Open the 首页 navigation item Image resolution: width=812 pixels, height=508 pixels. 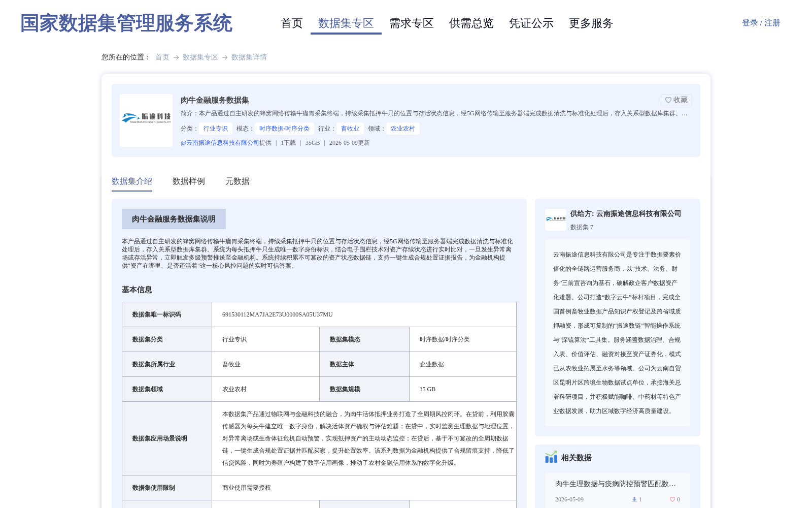pyautogui.click(x=292, y=23)
